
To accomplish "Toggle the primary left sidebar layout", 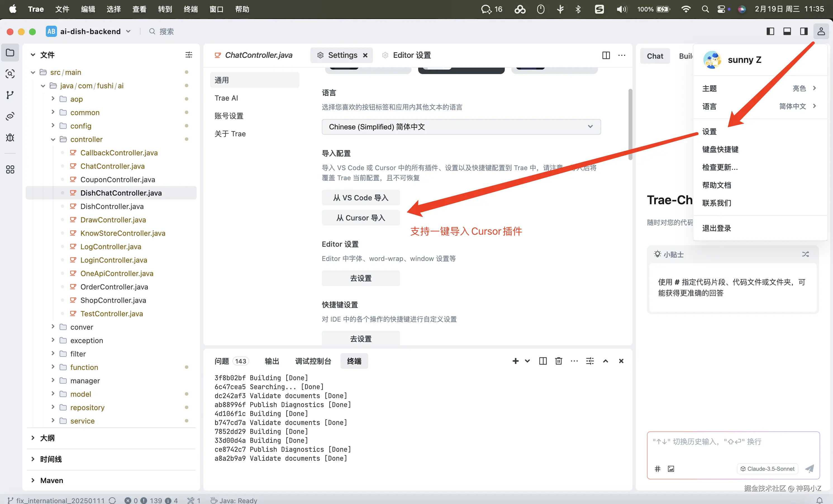I will (770, 32).
